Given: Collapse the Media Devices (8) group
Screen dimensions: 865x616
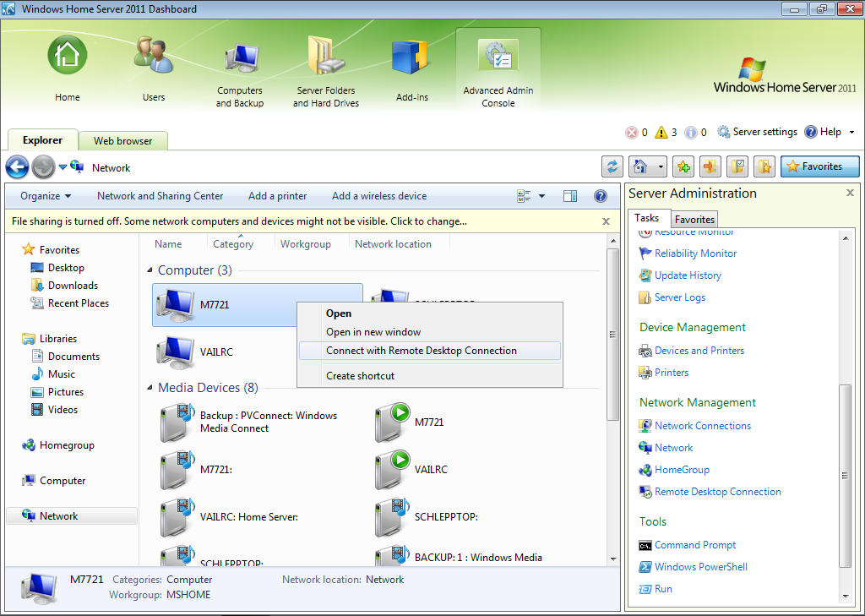Looking at the screenshot, I should (x=150, y=388).
